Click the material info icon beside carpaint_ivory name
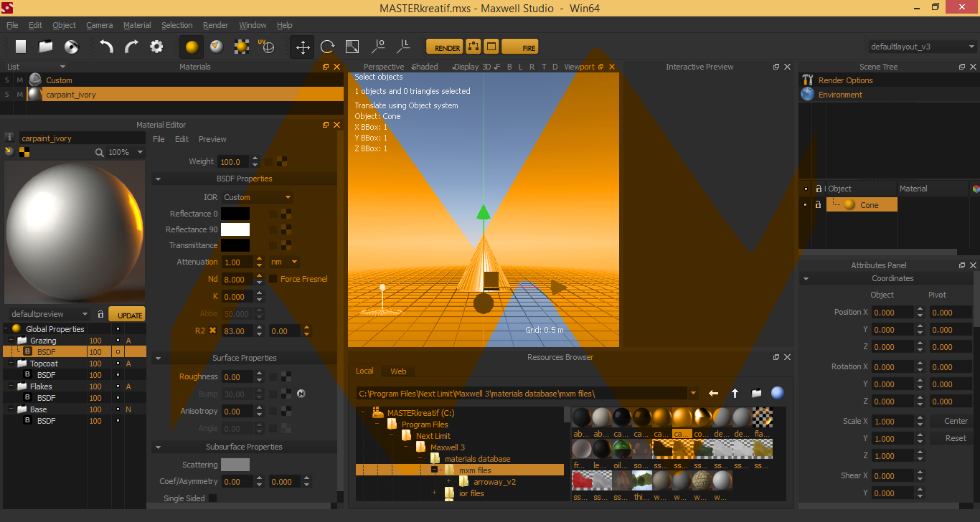Image resolution: width=980 pixels, height=522 pixels. (x=9, y=138)
